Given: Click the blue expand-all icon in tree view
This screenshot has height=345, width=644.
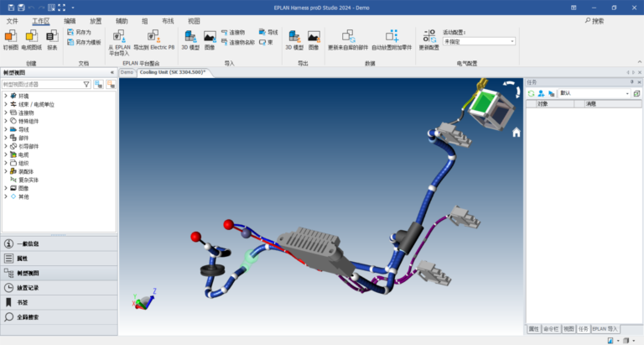Looking at the screenshot, I should 99,84.
